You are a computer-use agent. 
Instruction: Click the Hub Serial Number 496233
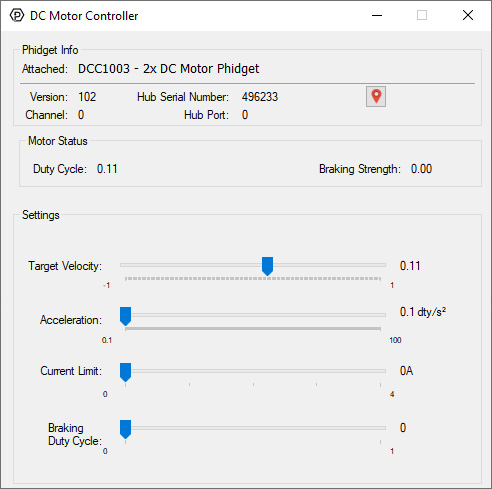click(260, 97)
